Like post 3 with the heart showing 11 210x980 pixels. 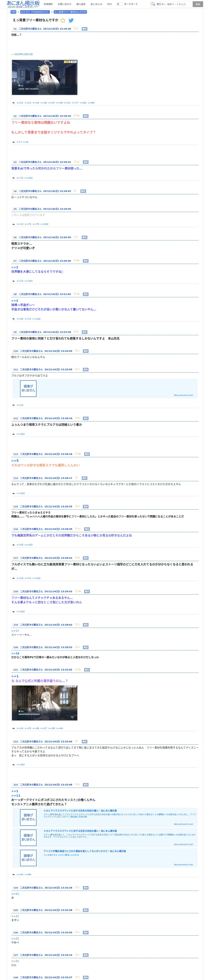pos(75,162)
